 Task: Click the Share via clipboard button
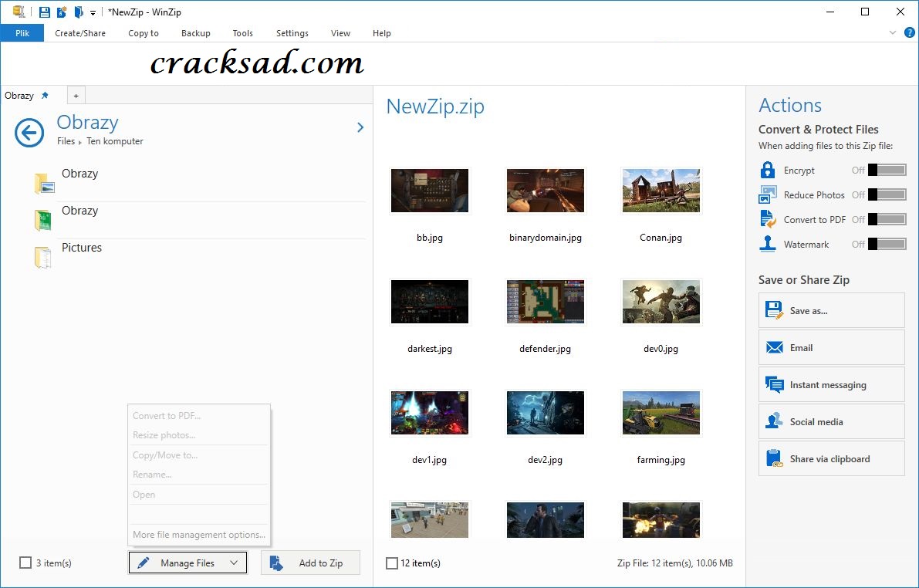click(832, 458)
